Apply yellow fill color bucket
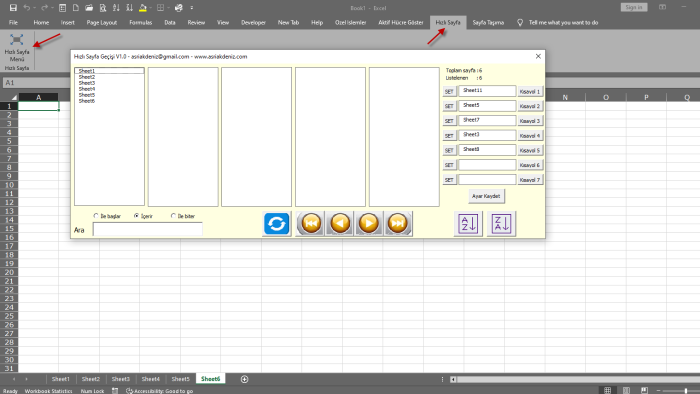The image size is (700, 394). (143, 8)
